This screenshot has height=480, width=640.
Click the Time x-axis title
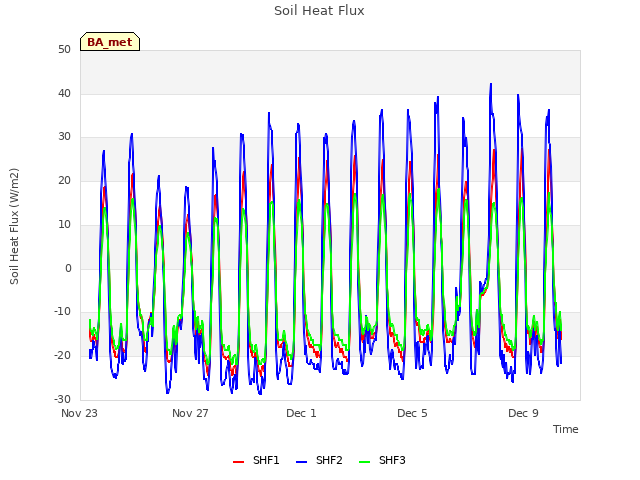566,429
